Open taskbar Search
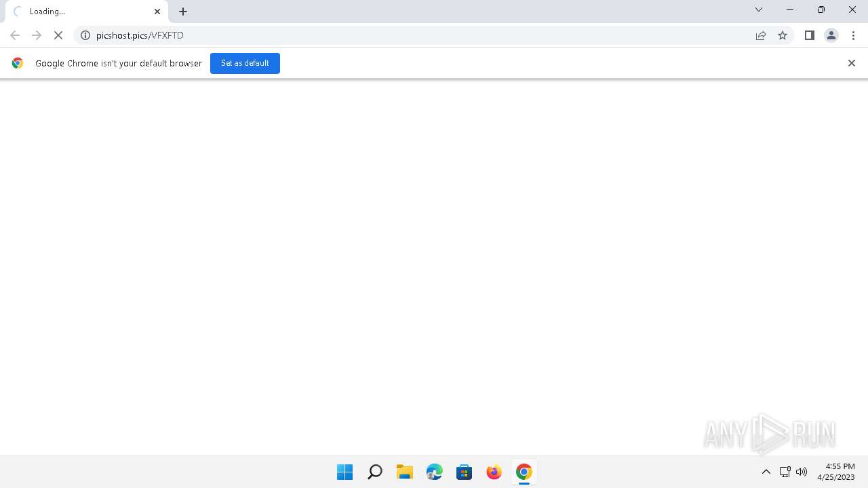 pyautogui.click(x=375, y=472)
